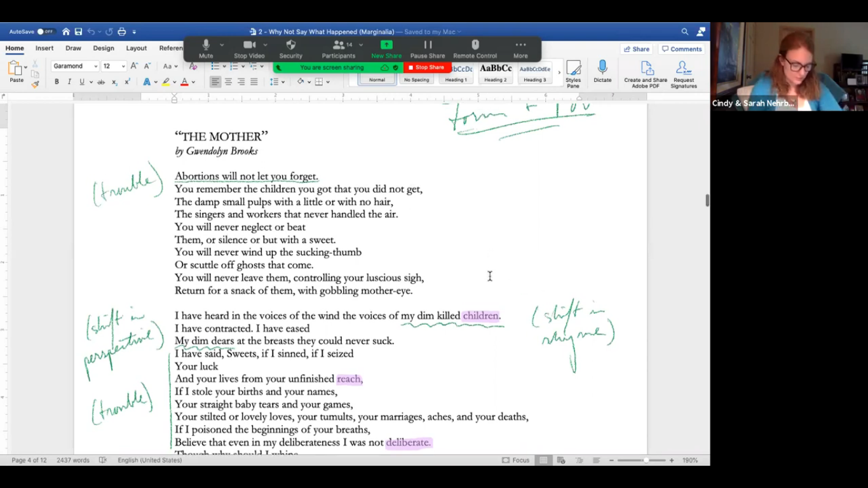Justify the paragraph text
This screenshot has width=868, height=488.
254,82
